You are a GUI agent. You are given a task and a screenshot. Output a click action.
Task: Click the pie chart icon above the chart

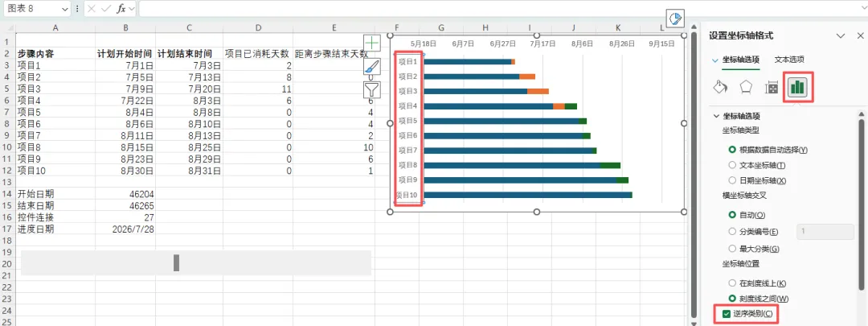pyautogui.click(x=675, y=19)
